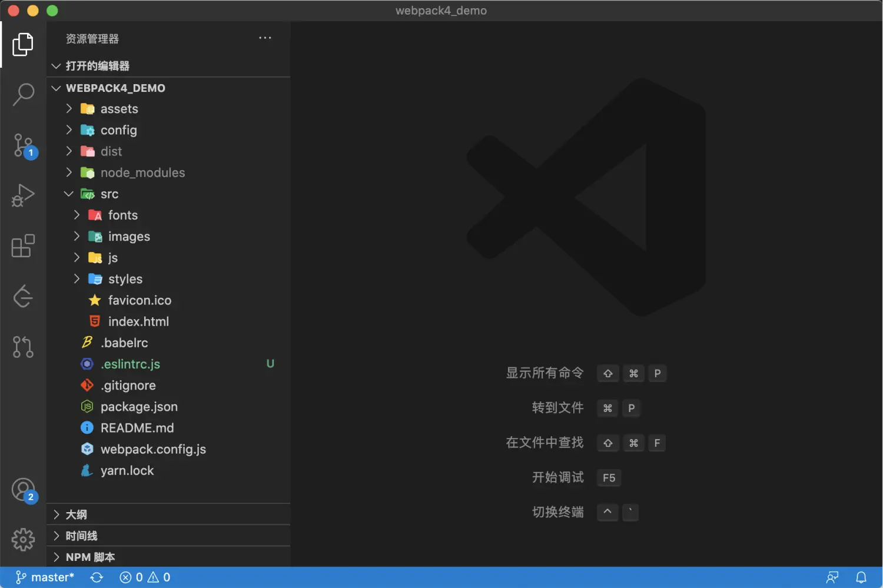This screenshot has width=883, height=588.
Task: Click the 资源管理器 panel title
Action: click(x=92, y=39)
